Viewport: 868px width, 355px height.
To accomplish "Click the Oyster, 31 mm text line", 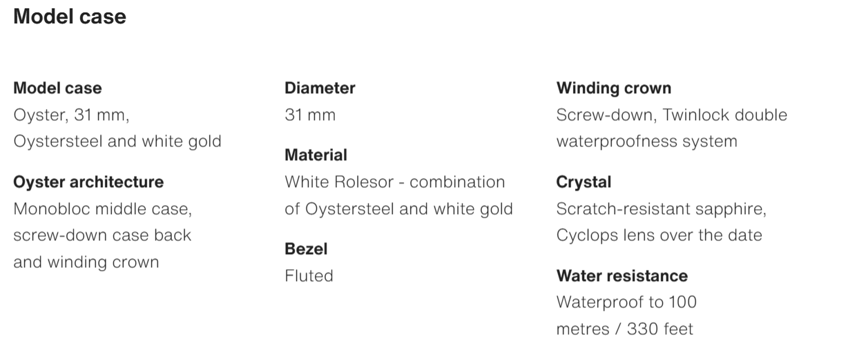I will 71,115.
